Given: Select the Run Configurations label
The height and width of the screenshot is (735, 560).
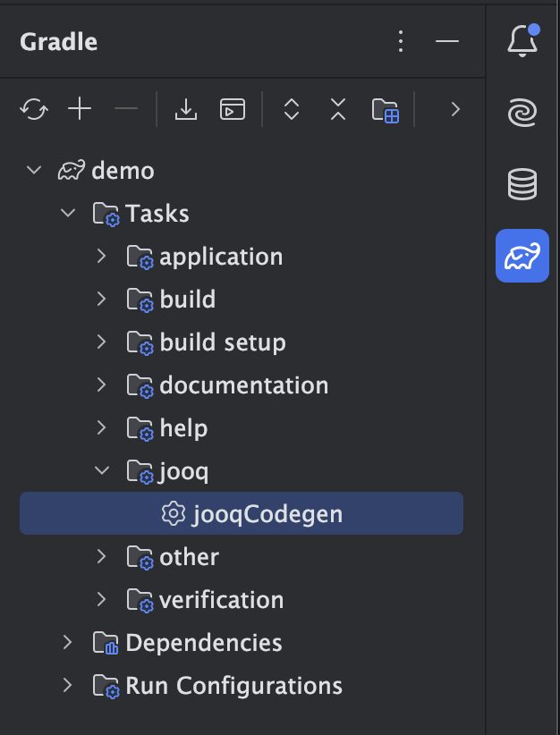Looking at the screenshot, I should click(x=234, y=686).
